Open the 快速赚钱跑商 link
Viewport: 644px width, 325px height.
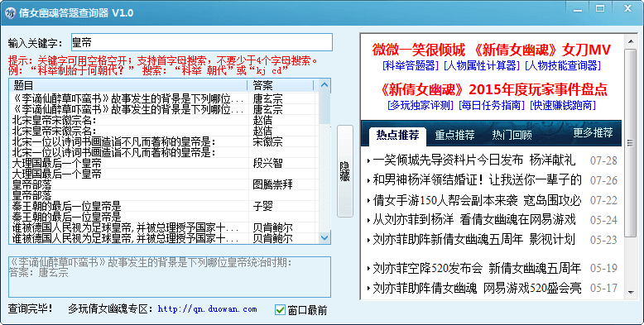click(563, 106)
